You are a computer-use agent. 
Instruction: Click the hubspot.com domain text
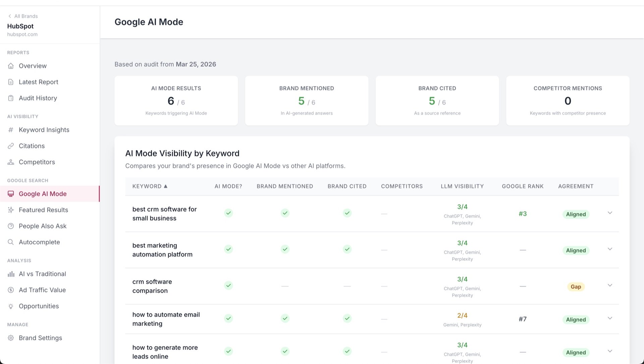point(22,34)
